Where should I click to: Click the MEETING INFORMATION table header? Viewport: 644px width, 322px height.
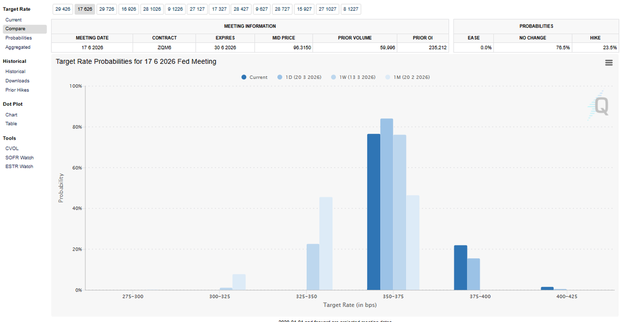coord(250,26)
